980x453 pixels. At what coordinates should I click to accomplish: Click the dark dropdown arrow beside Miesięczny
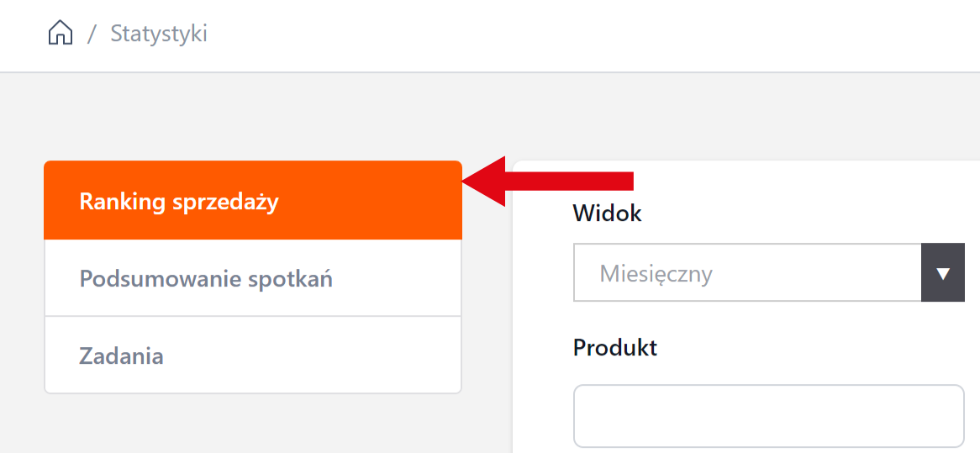pyautogui.click(x=942, y=273)
